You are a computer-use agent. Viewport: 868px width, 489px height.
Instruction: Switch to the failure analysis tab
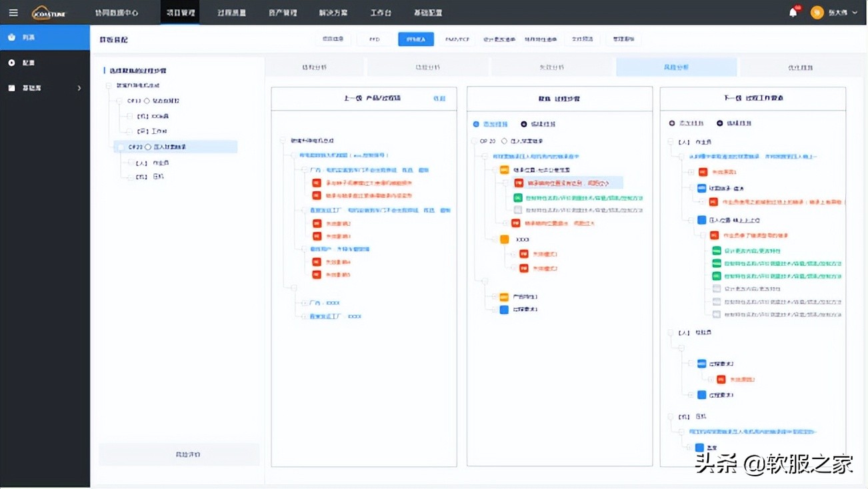click(x=553, y=67)
